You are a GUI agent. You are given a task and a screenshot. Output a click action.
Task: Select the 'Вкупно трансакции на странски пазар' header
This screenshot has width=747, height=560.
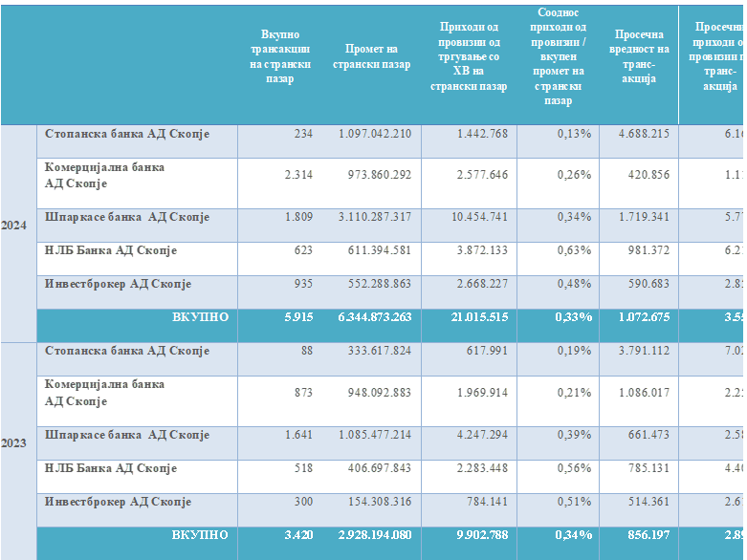click(279, 57)
